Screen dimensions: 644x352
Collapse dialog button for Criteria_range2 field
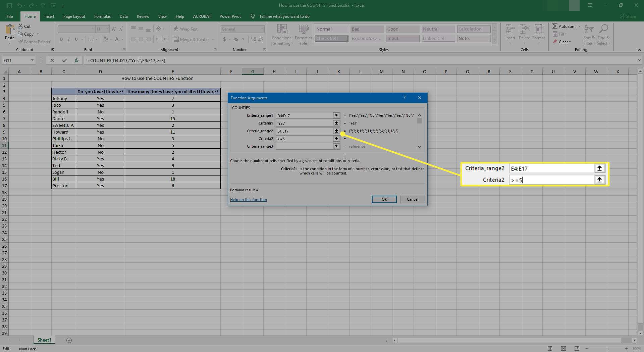tap(336, 131)
